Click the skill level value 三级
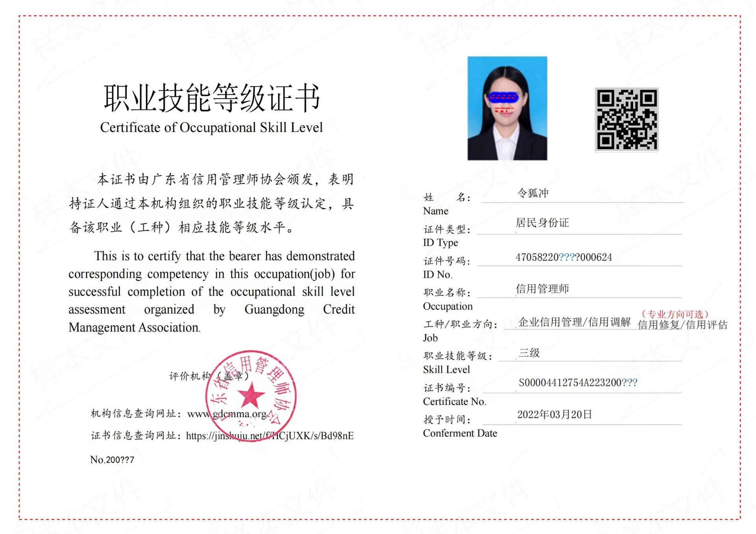Viewport: 756px width, 534px height. [x=529, y=353]
